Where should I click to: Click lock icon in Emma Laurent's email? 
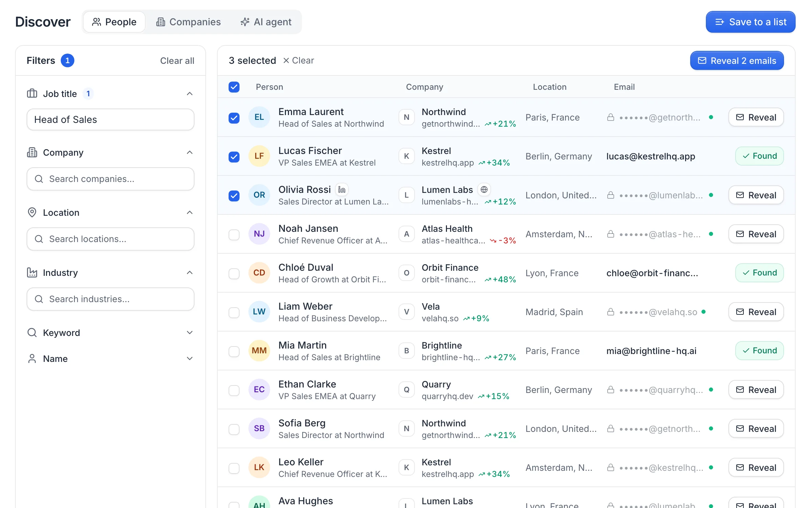[x=611, y=117]
